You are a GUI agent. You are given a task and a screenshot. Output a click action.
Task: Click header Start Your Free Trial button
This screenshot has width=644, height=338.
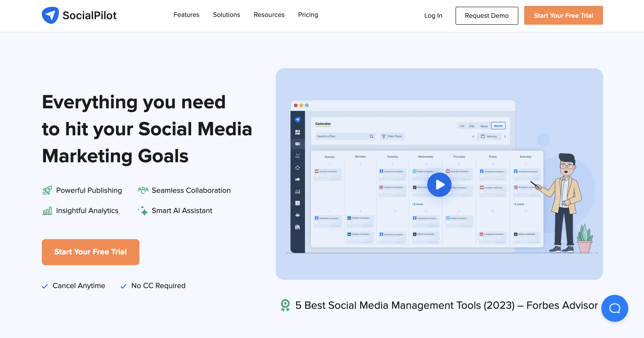pyautogui.click(x=563, y=16)
